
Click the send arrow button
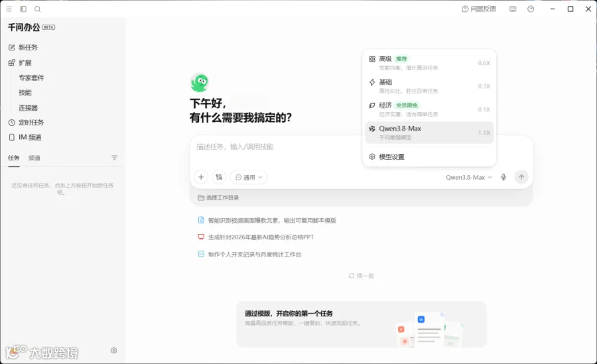click(521, 176)
